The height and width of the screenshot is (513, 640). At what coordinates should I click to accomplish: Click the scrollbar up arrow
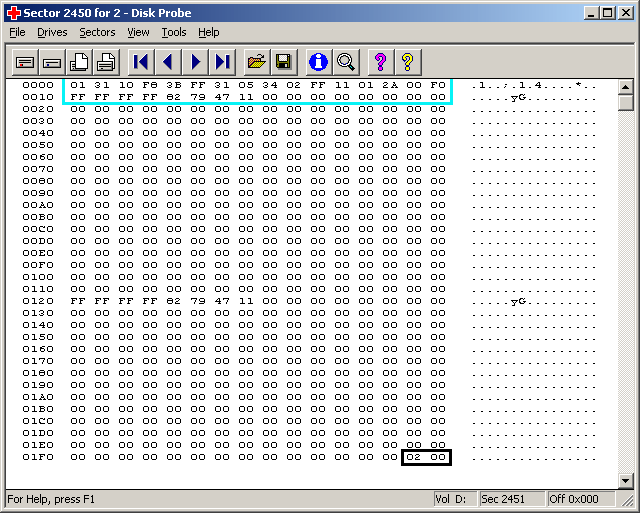click(x=625, y=87)
